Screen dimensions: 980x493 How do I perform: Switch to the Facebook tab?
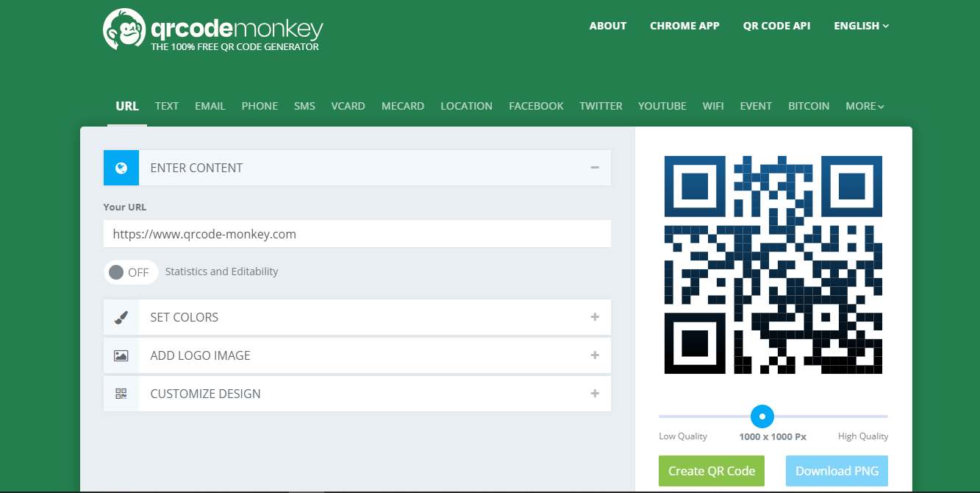[536, 106]
